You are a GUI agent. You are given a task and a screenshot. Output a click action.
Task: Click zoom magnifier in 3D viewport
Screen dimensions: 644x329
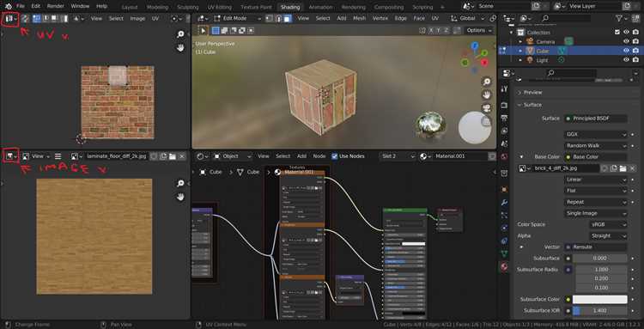[487, 82]
